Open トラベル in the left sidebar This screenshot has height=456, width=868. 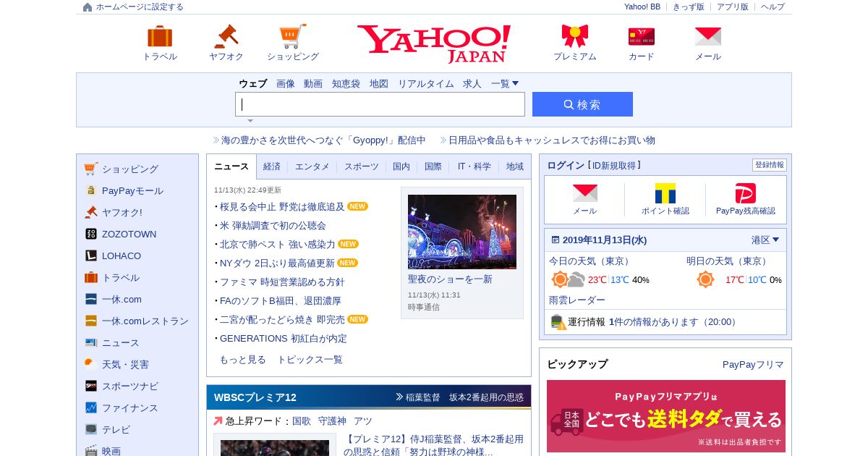point(121,277)
